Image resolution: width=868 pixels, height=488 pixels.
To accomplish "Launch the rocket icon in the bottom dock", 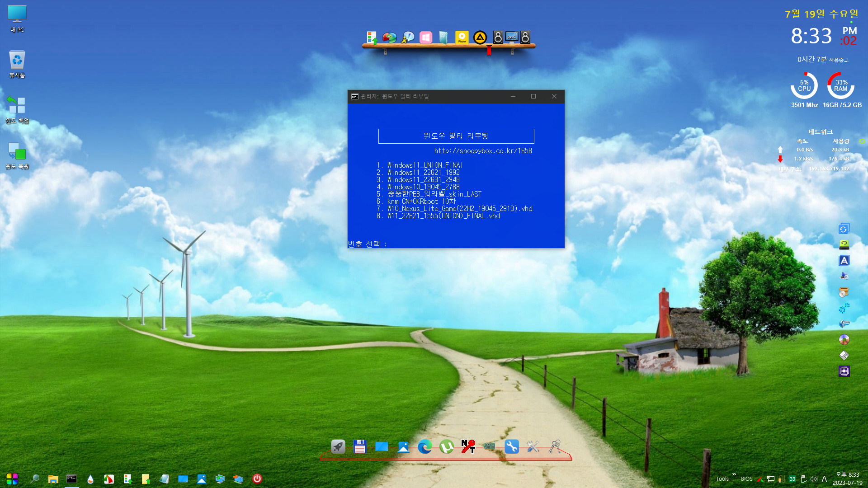I will tap(338, 447).
